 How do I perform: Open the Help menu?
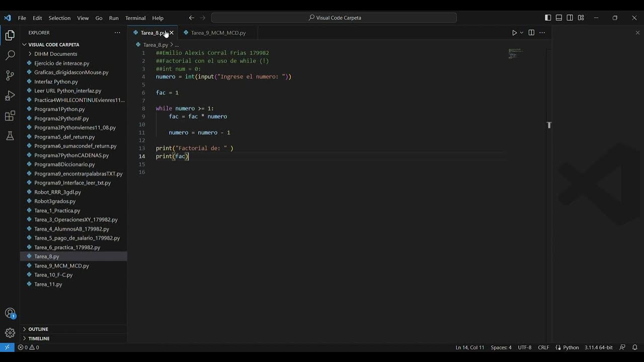point(158,18)
